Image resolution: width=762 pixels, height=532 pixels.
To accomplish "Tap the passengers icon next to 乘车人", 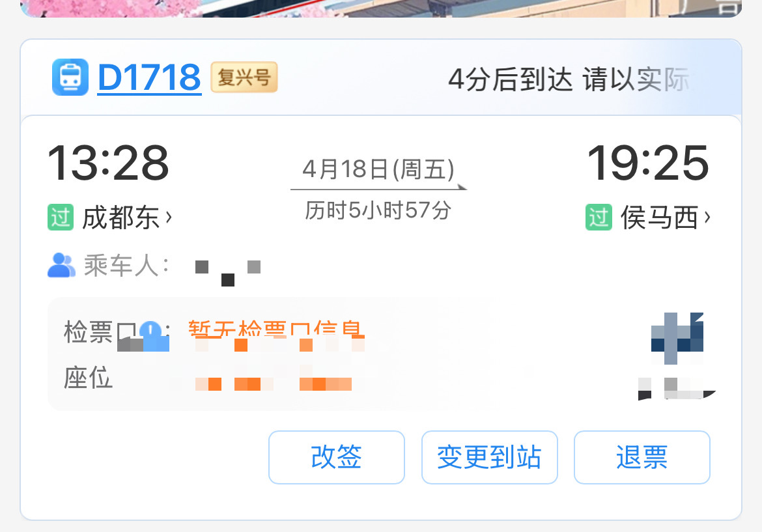I will pyautogui.click(x=61, y=265).
